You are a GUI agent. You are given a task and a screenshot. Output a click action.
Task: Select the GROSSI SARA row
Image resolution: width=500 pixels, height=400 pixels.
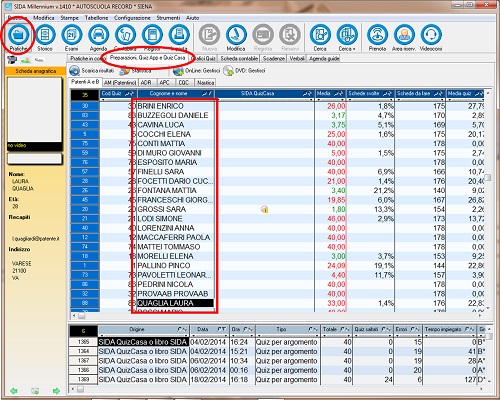click(277, 209)
